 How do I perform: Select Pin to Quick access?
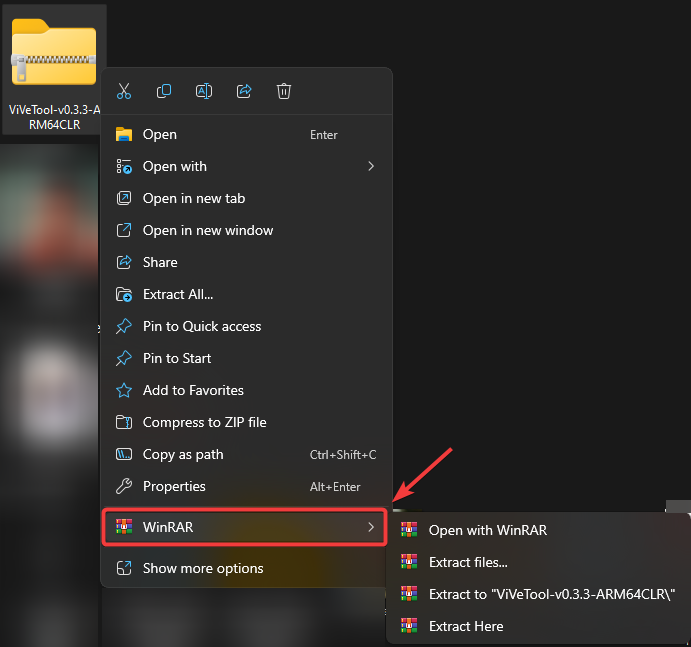tap(246, 326)
